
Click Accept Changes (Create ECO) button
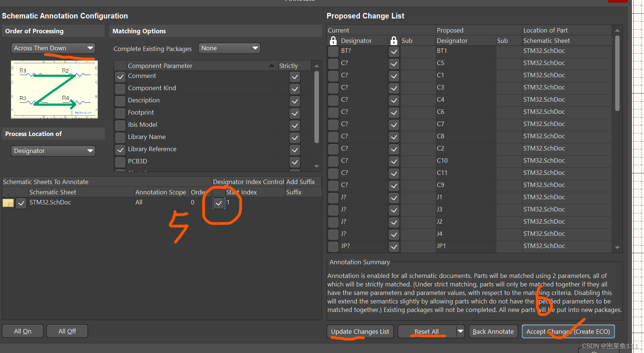click(x=568, y=332)
